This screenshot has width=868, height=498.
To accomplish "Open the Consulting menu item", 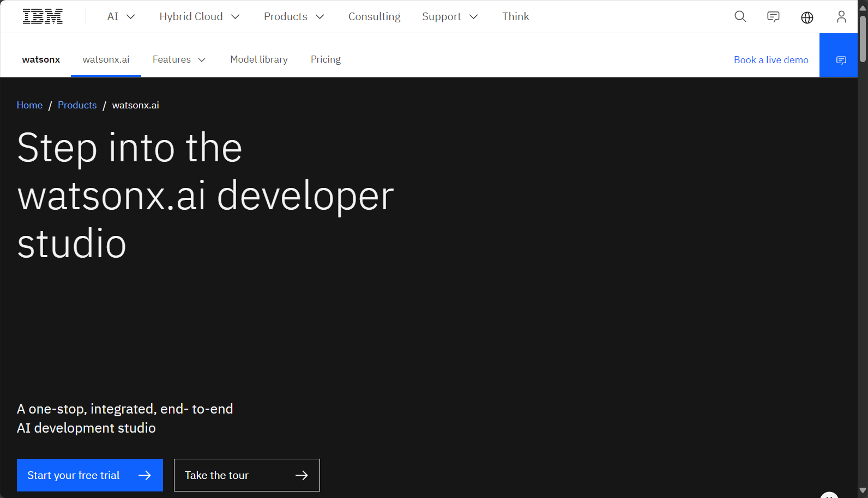I will tap(375, 17).
